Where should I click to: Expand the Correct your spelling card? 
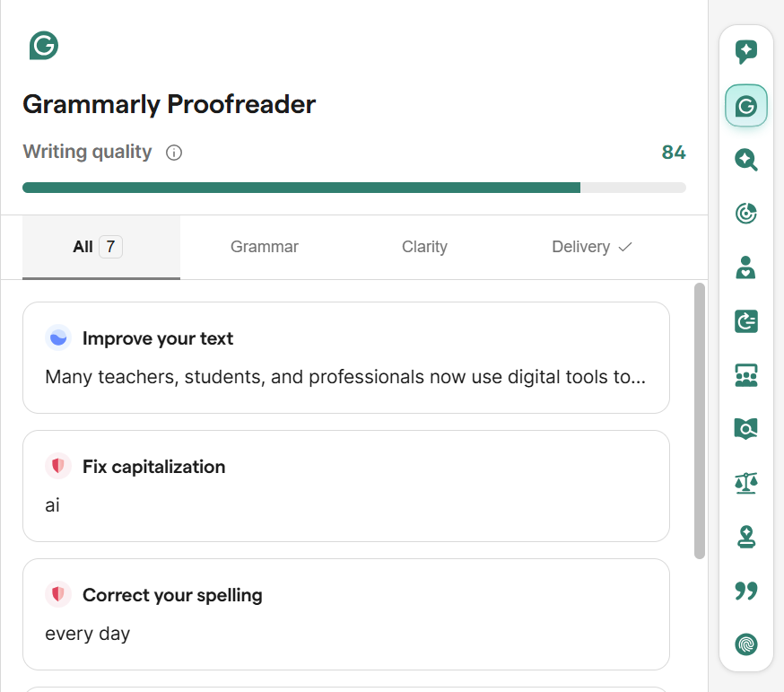coord(345,614)
